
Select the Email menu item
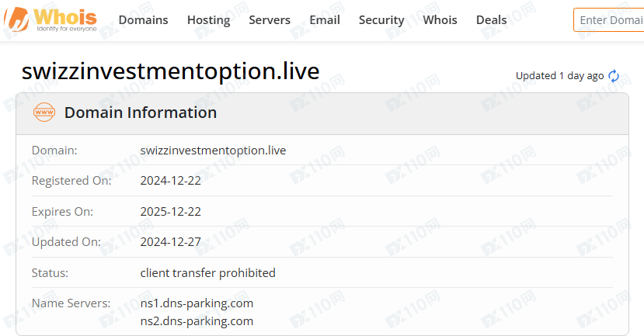[325, 20]
